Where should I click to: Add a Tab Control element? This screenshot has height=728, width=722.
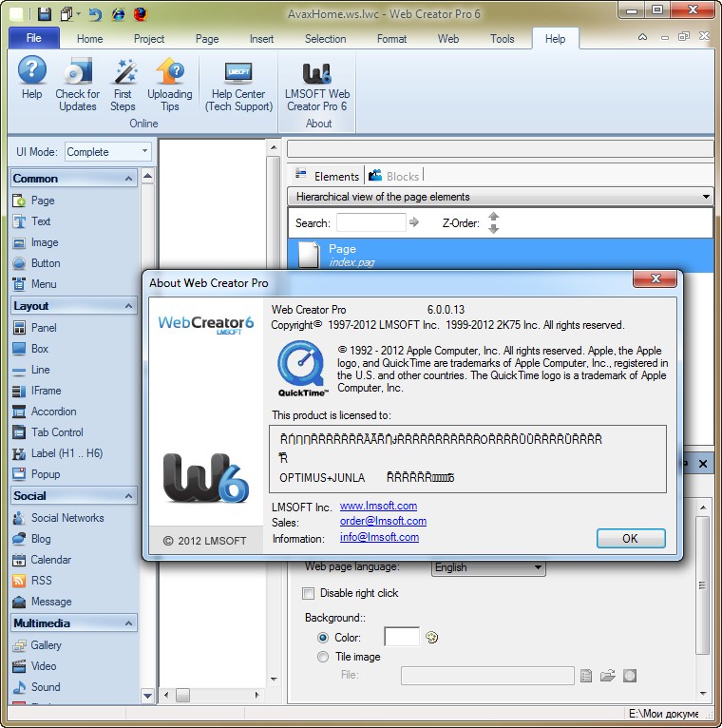click(x=47, y=432)
